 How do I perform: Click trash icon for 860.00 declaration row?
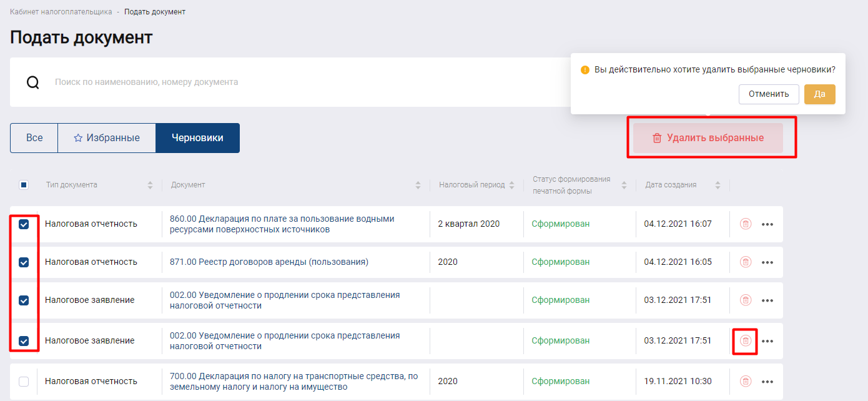[x=745, y=224]
